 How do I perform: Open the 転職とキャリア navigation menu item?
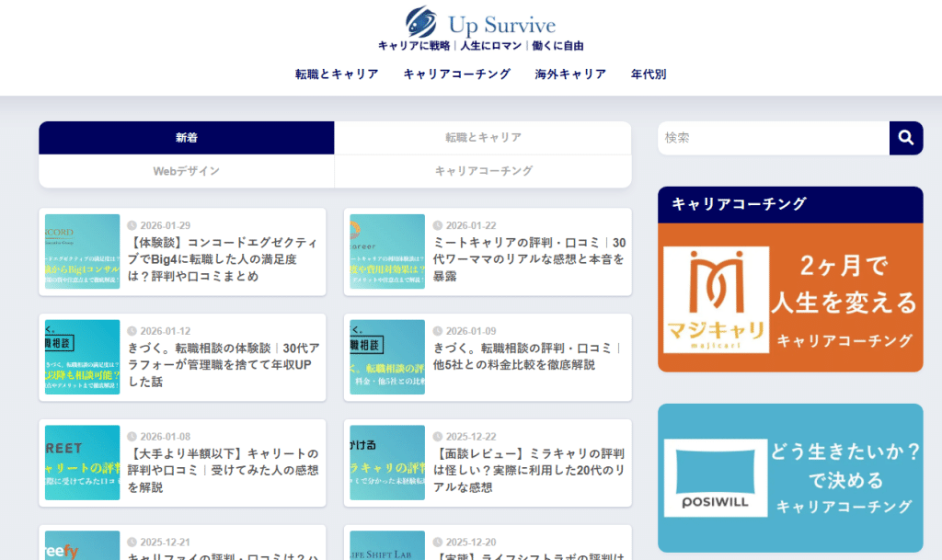point(337,74)
